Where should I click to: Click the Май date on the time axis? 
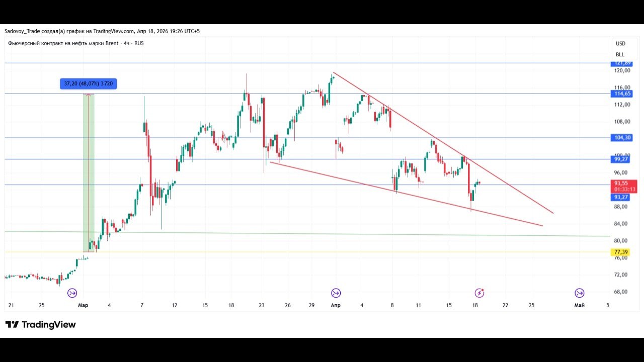click(x=579, y=305)
